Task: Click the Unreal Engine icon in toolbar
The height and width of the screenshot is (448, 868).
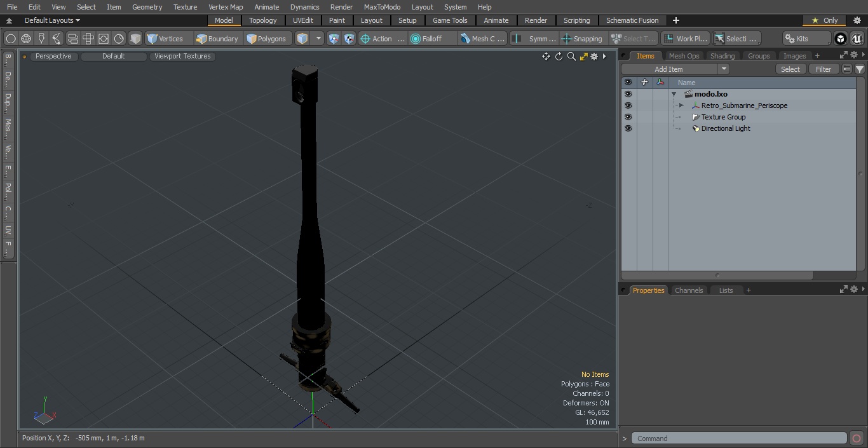Action: tap(857, 39)
